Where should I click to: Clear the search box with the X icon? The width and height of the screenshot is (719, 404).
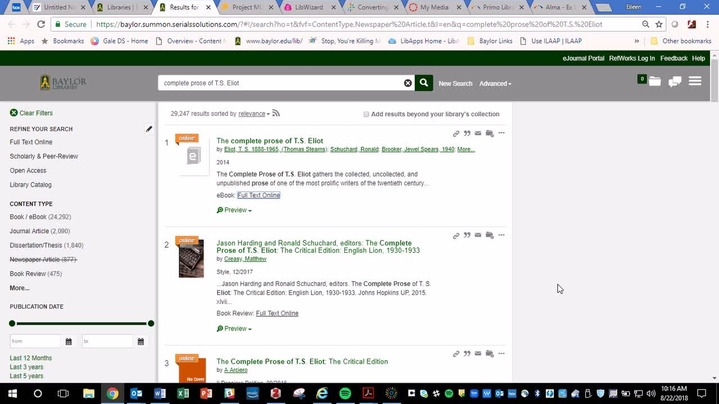408,83
